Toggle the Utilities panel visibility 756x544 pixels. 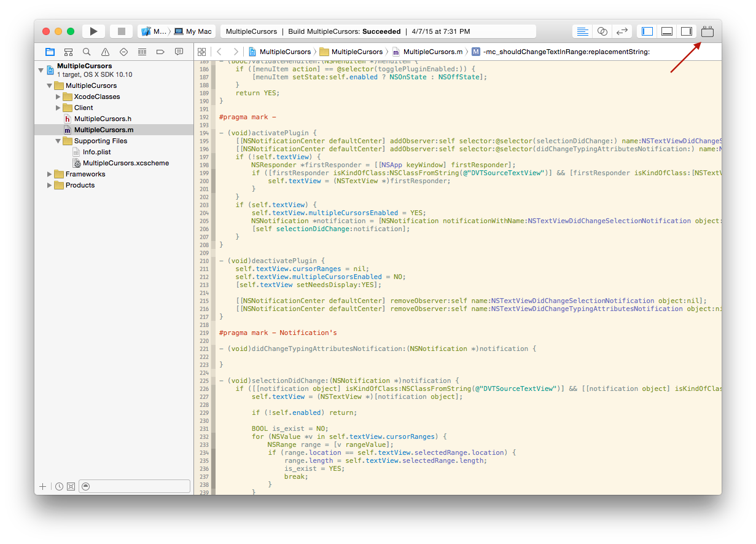[687, 31]
